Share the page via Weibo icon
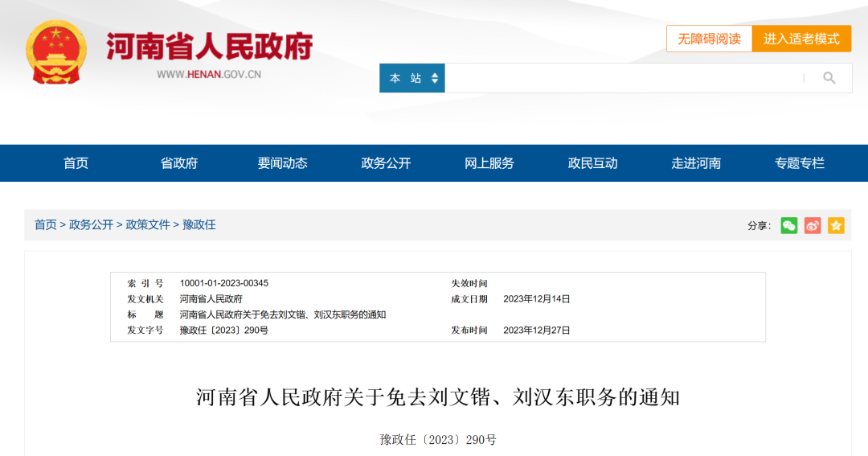This screenshot has width=868, height=456. (x=813, y=225)
